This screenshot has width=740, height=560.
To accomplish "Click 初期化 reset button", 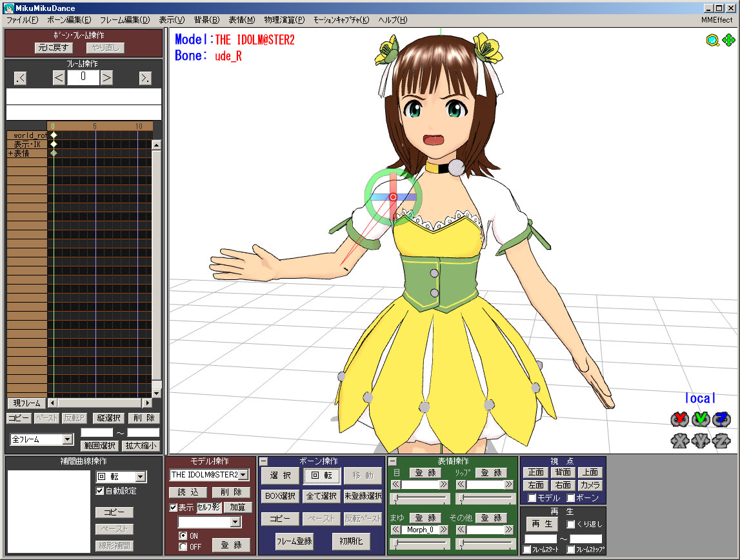I will click(351, 541).
